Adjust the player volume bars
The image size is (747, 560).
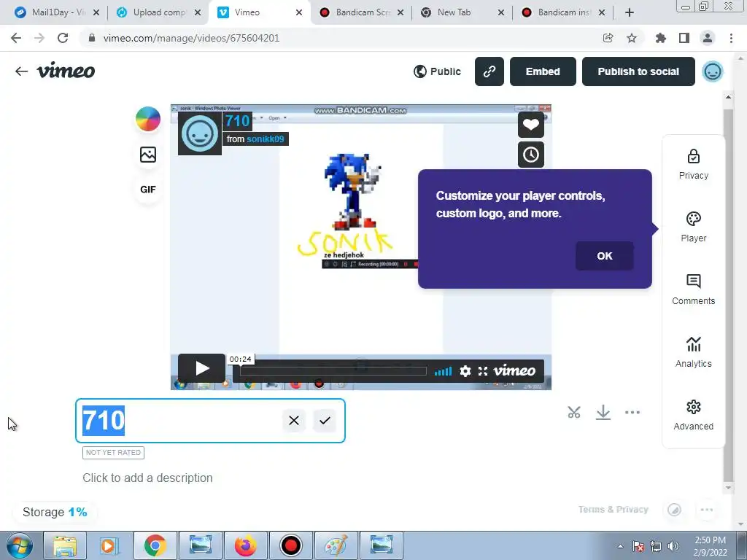coord(443,371)
